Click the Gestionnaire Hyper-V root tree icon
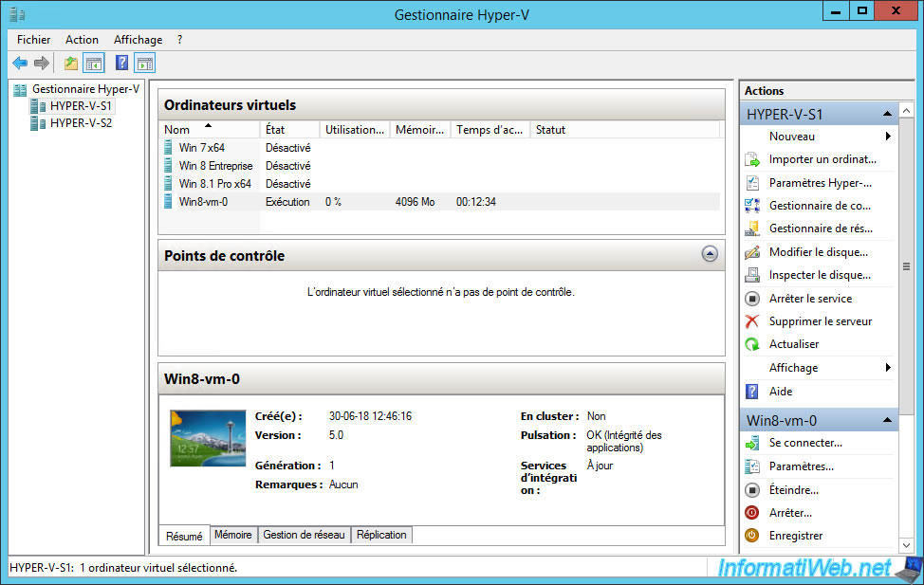The image size is (924, 585). point(20,89)
